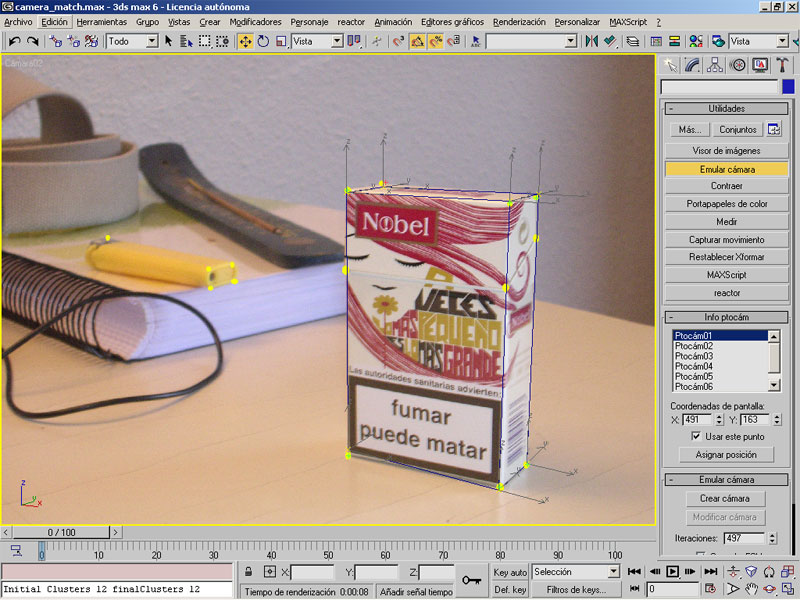Click the Align tool icon
The height and width of the screenshot is (600, 800).
pos(610,41)
